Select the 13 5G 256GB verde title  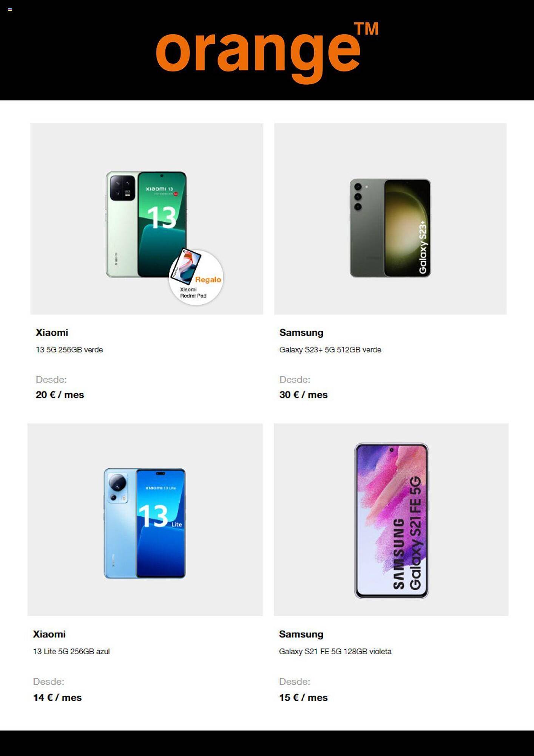(x=69, y=350)
